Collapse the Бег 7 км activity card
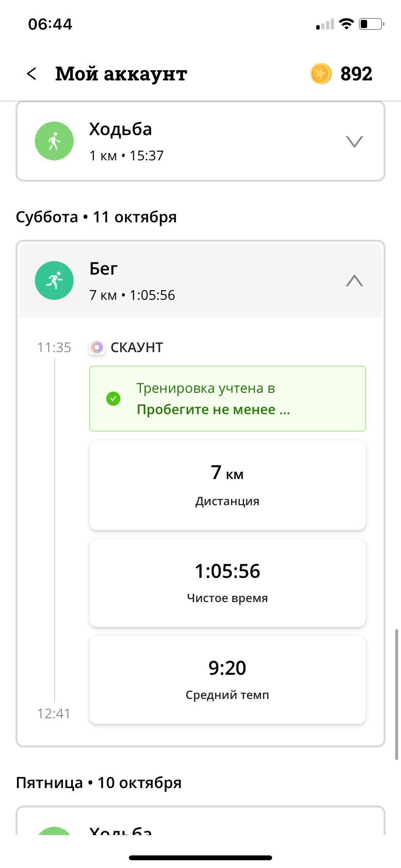The width and height of the screenshot is (401, 868). 200,280
